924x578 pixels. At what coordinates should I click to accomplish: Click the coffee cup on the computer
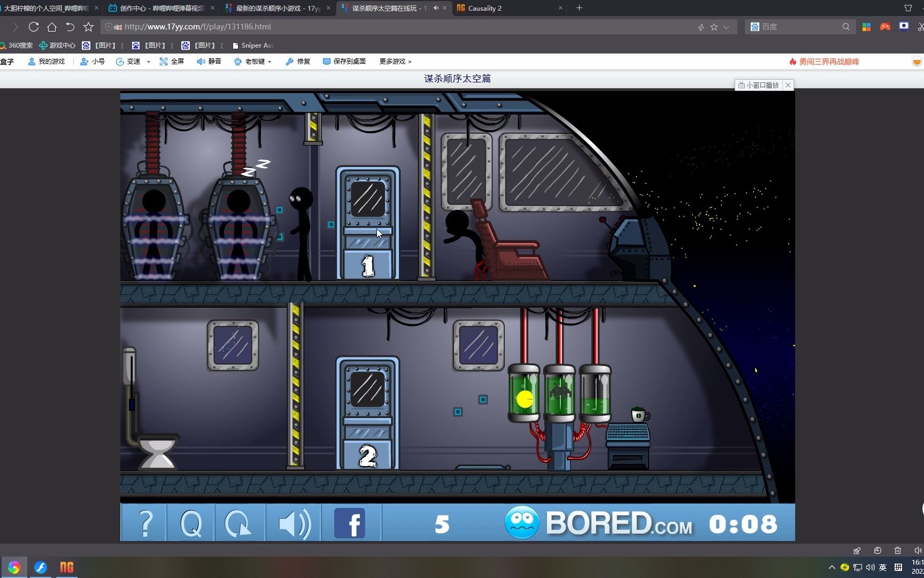click(640, 415)
